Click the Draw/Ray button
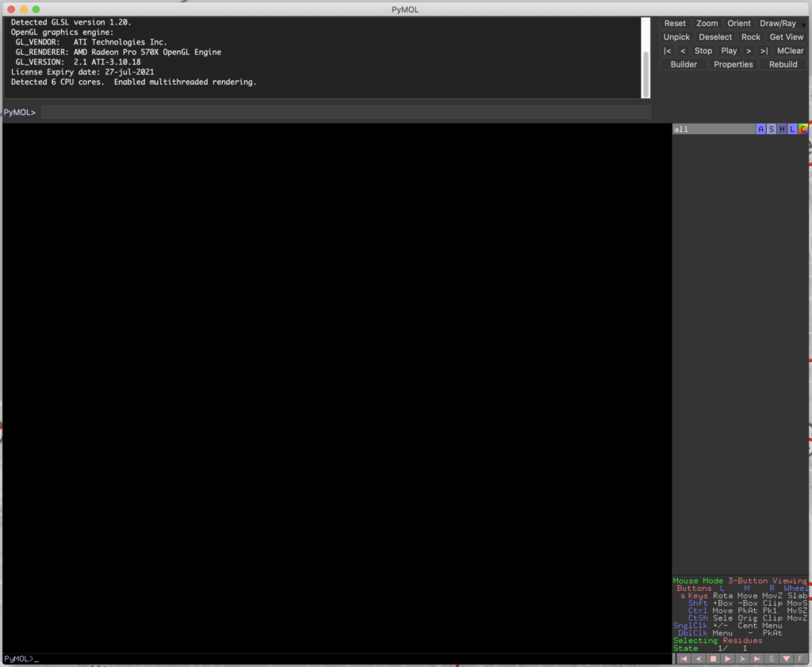Screen dimensions: 812x667 click(777, 23)
